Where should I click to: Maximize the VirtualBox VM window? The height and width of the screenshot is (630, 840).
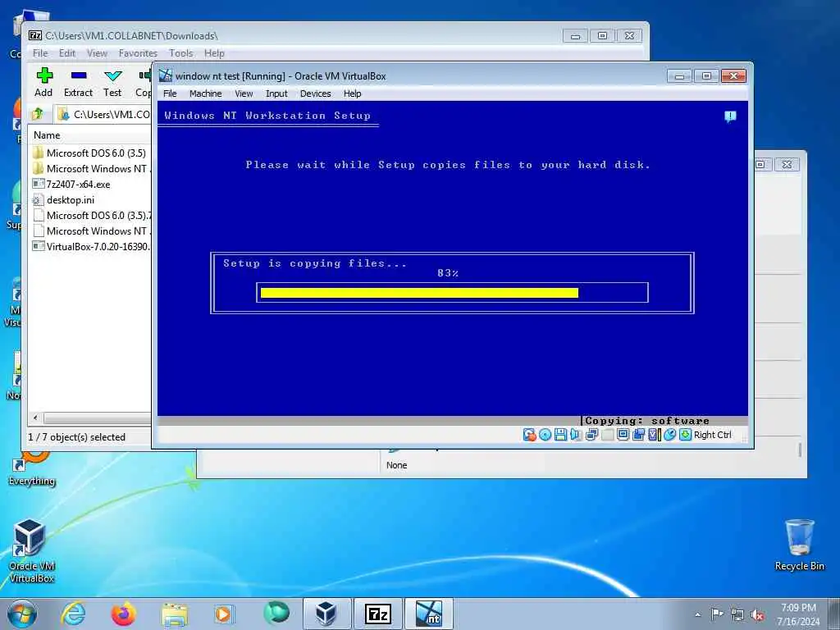(x=706, y=76)
